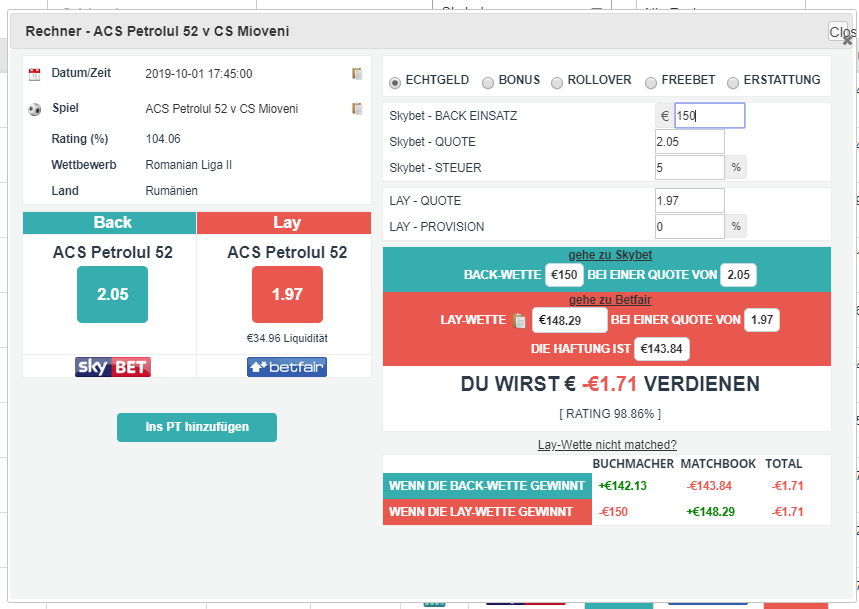The height and width of the screenshot is (609, 859).
Task: Open 'Lay-Wette nicht matched?' link
Action: (x=607, y=445)
